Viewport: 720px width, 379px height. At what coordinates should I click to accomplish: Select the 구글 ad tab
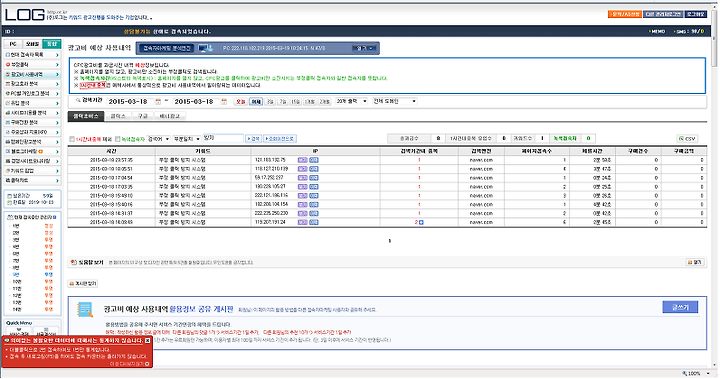click(x=143, y=116)
